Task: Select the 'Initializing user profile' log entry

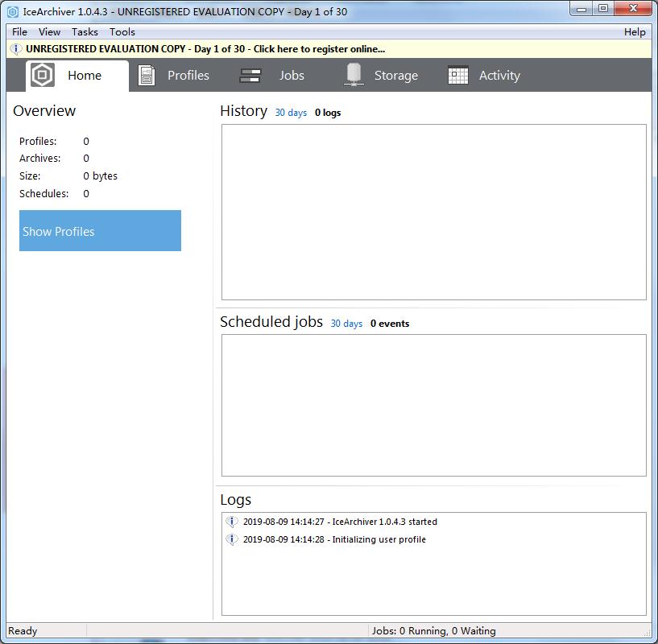Action: pos(334,539)
